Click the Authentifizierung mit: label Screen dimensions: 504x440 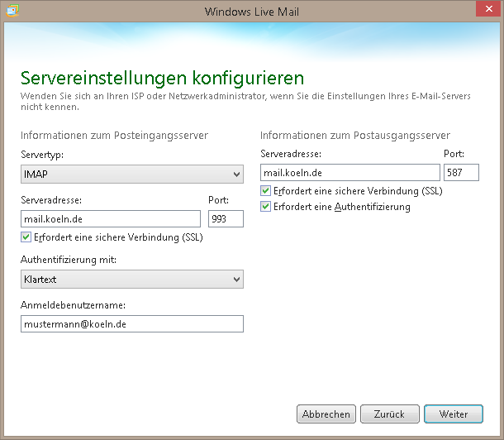69,260
